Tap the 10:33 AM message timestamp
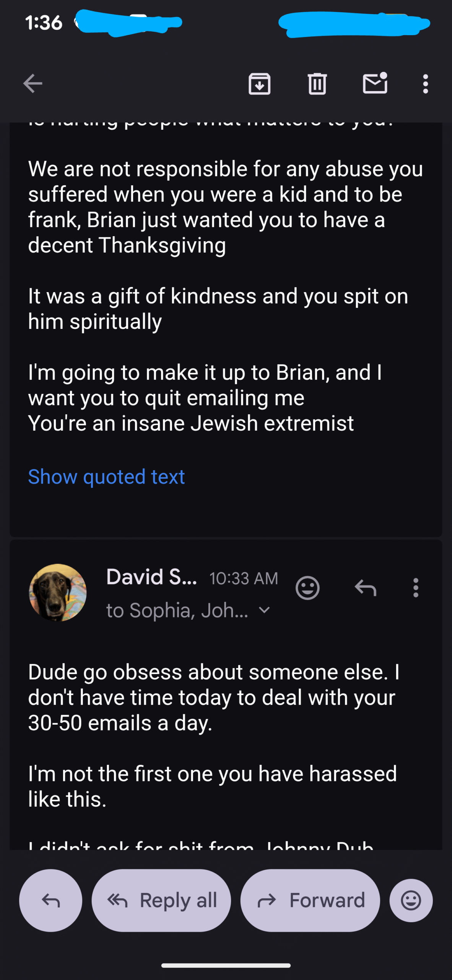The height and width of the screenshot is (980, 452). tap(244, 578)
